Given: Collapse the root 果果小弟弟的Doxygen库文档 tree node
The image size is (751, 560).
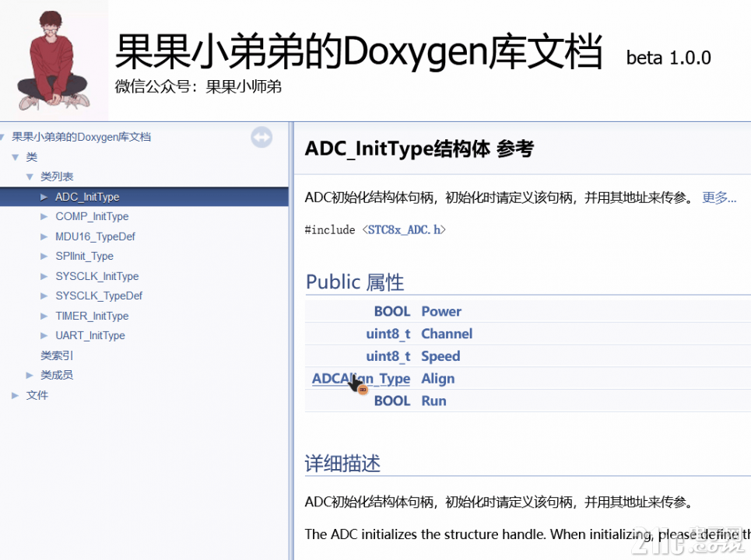Looking at the screenshot, I should pyautogui.click(x=2, y=138).
